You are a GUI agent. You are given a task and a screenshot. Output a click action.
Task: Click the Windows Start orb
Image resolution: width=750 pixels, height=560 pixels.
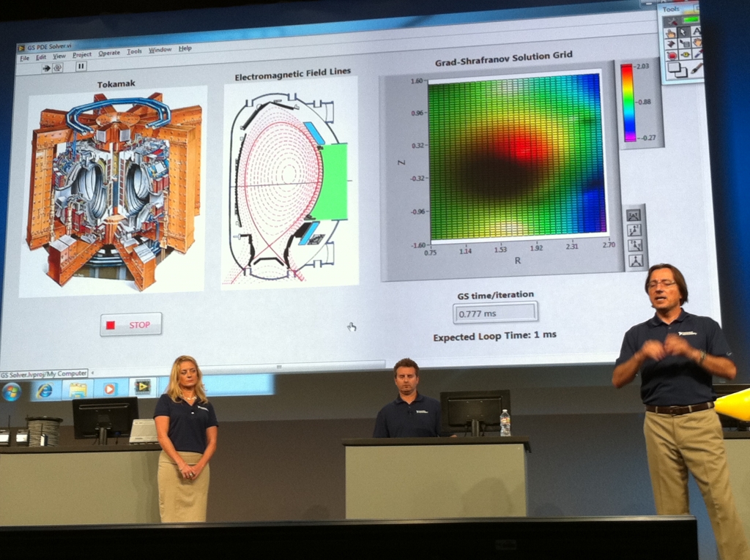click(12, 392)
